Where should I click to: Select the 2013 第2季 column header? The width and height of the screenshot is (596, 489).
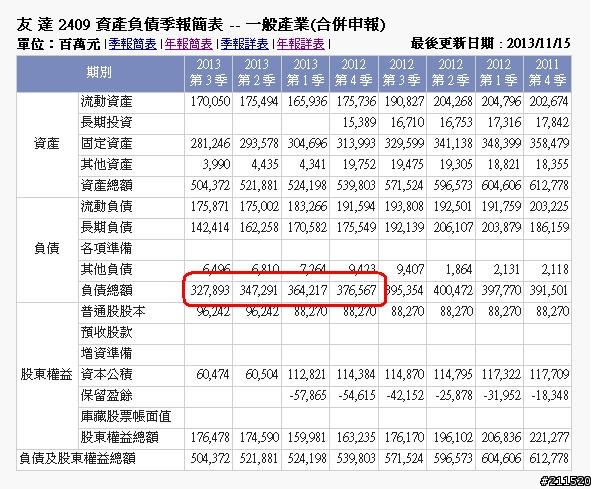257,74
